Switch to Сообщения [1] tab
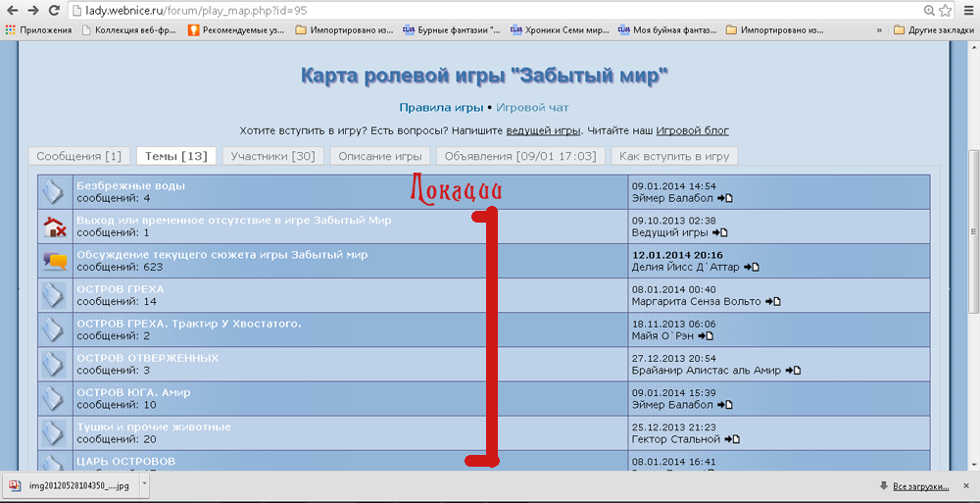The width and height of the screenshot is (980, 503). pos(78,156)
